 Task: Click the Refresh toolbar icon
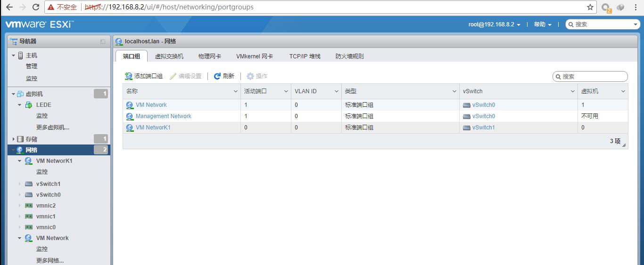pos(217,76)
